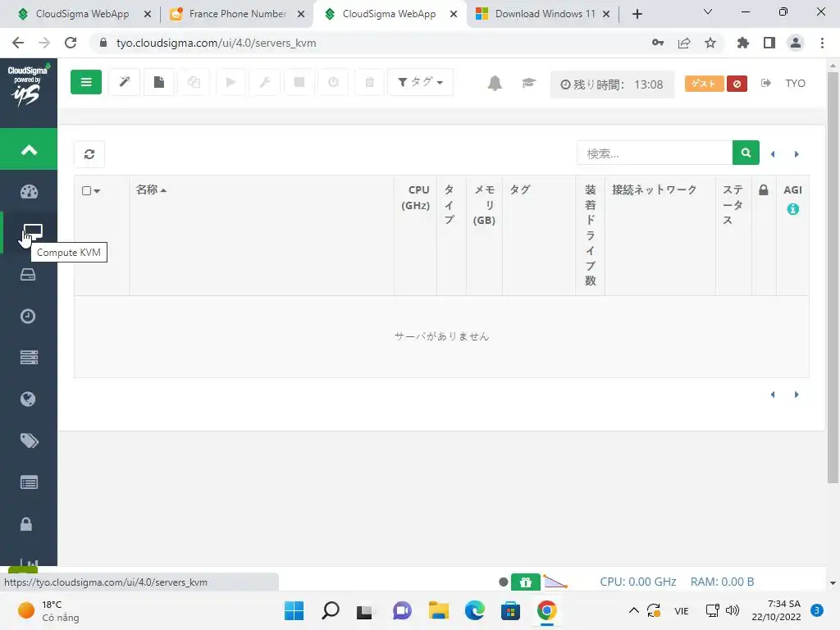
Task: Open the Windows Start menu
Action: point(294,610)
